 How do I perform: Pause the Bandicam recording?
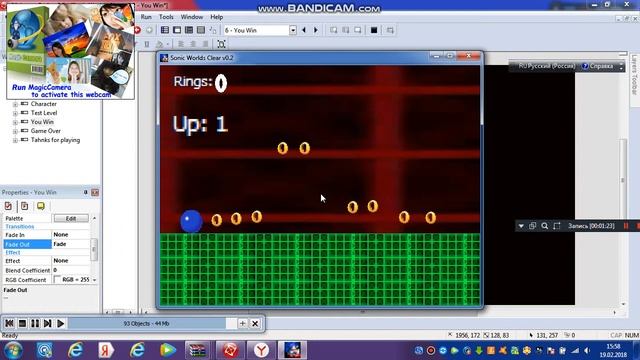click(x=626, y=226)
